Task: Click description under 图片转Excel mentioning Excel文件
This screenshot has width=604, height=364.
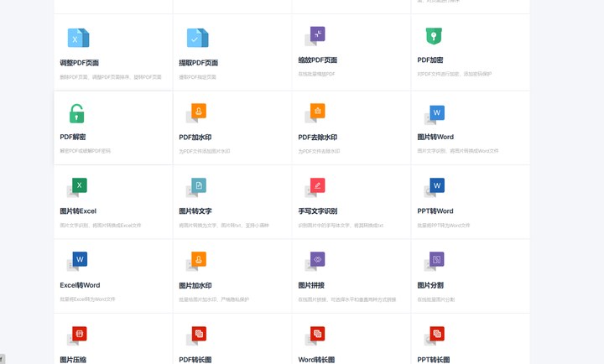Action: coord(101,226)
